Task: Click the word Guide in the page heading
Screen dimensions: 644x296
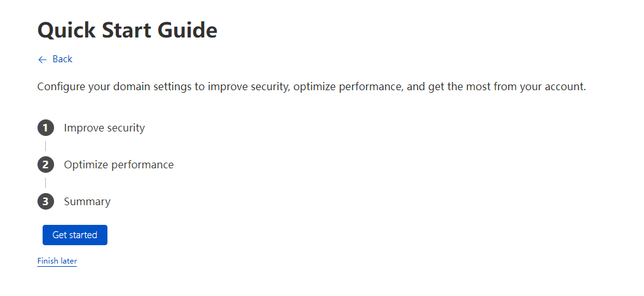Action: 189,30
